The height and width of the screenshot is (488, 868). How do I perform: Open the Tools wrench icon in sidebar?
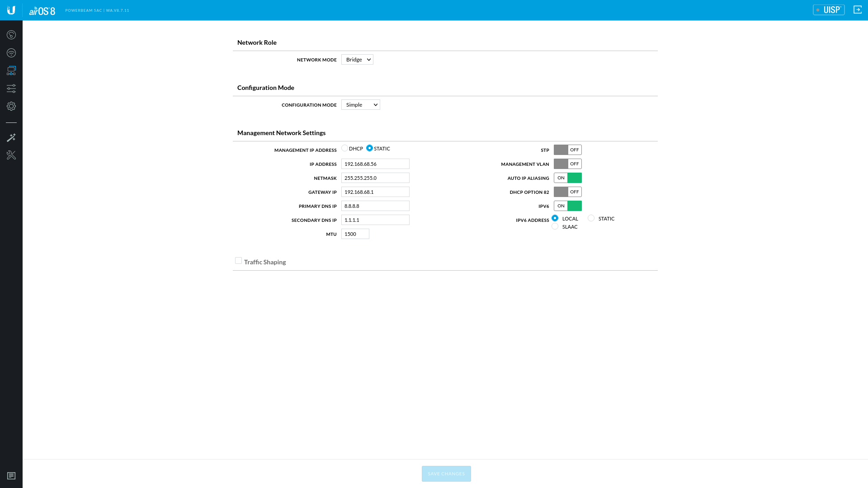[11, 155]
